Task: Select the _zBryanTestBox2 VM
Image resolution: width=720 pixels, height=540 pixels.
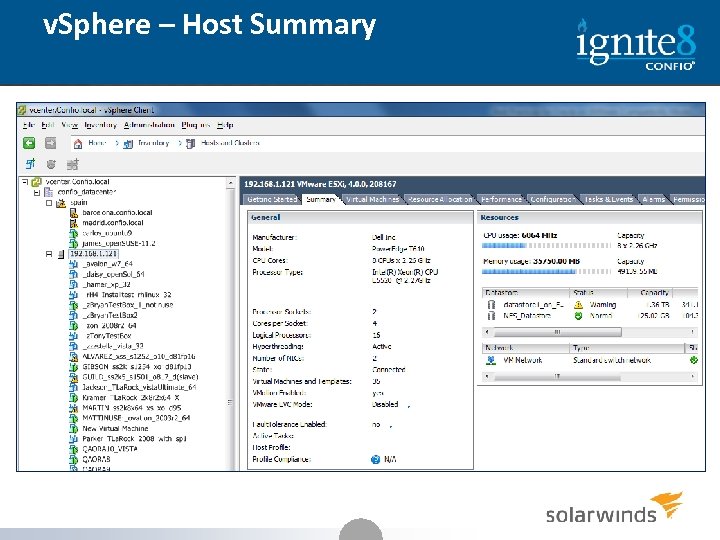Action: 110,315
